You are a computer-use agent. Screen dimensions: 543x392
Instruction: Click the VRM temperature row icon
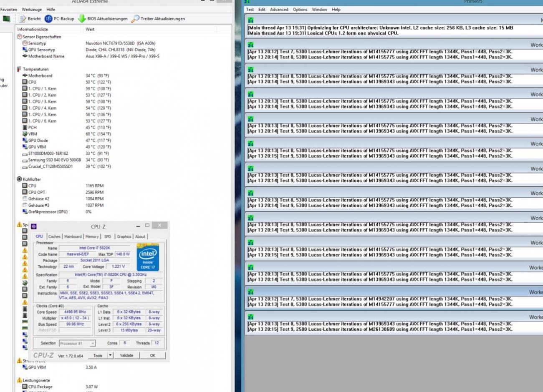[x=25, y=134]
